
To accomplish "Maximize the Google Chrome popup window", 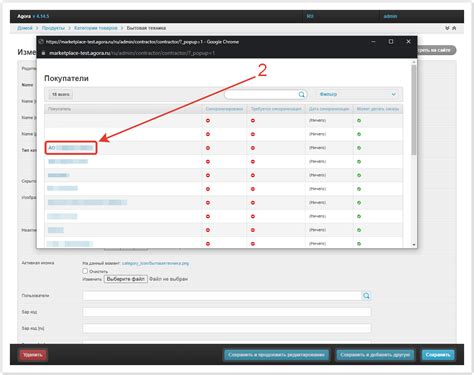I will pyautogui.click(x=391, y=42).
